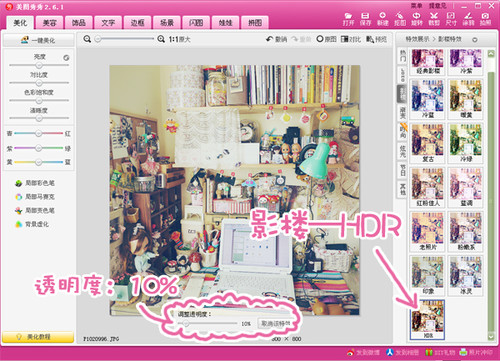Image resolution: width=500 pixels, height=361 pixels.
Task: Toggle the 对比 compare view
Action: (351, 39)
